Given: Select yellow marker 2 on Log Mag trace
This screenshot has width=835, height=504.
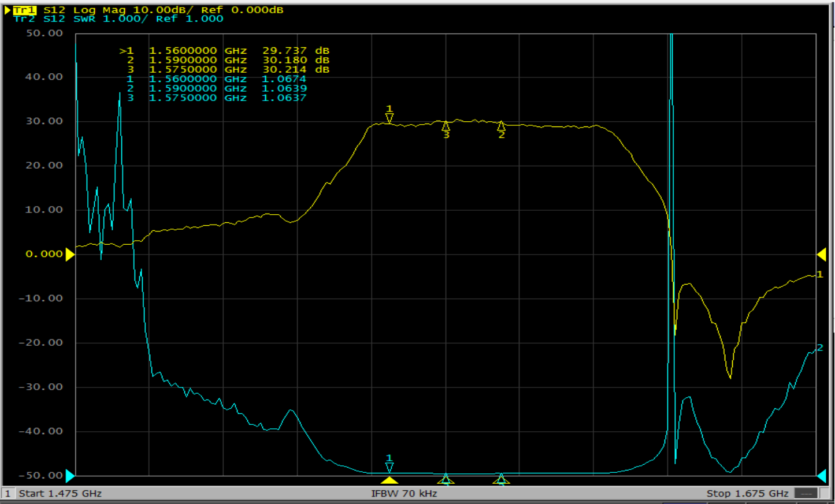Looking at the screenshot, I should point(501,130).
